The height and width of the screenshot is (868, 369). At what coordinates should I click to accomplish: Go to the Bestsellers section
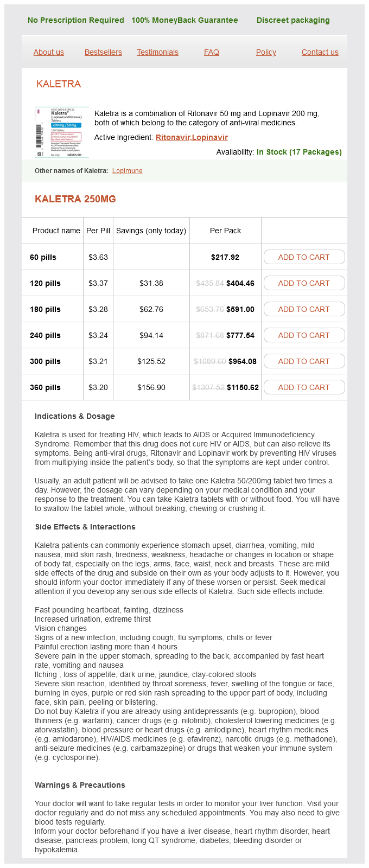click(x=103, y=52)
